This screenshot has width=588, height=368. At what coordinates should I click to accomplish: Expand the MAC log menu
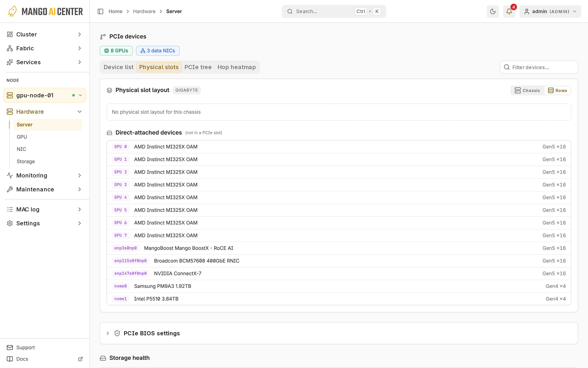[45, 209]
